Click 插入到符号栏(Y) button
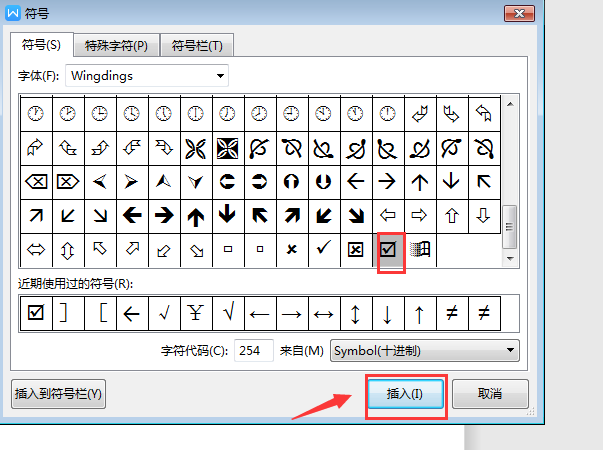The height and width of the screenshot is (450, 603). (58, 394)
